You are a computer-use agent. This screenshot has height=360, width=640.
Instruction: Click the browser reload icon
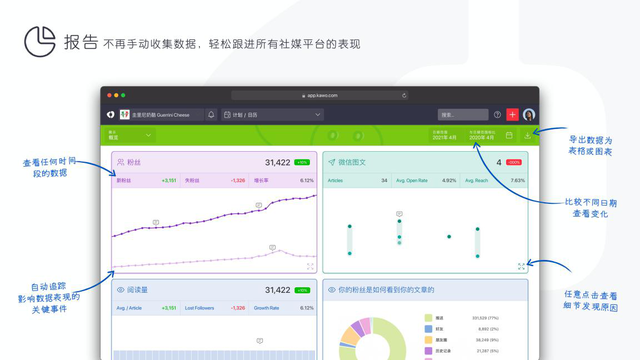(404, 96)
